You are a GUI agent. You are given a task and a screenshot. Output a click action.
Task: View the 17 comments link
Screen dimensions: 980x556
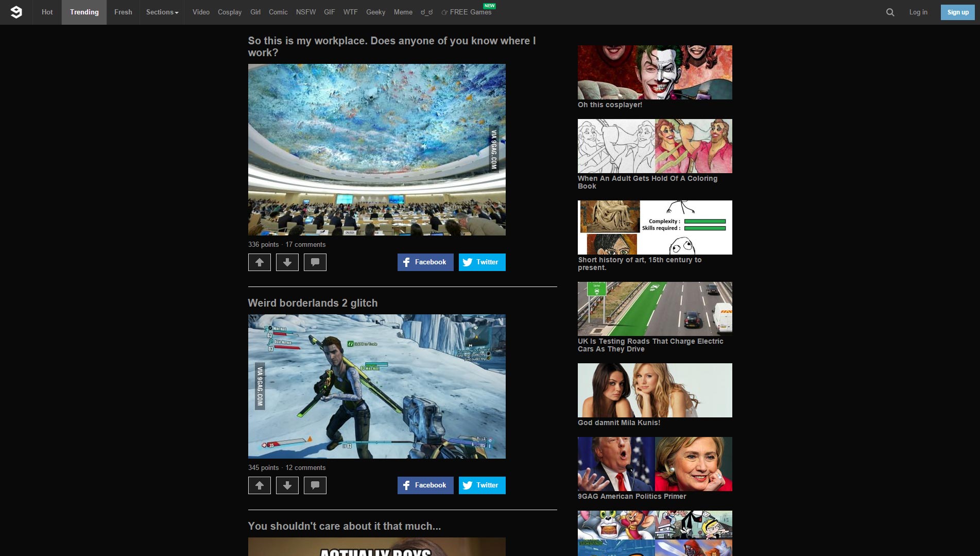pos(305,245)
